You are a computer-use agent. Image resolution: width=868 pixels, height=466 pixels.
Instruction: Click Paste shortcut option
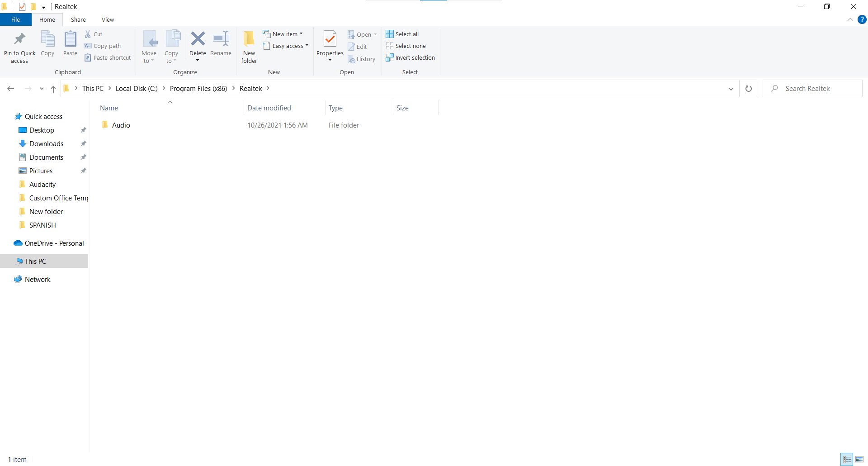(108, 58)
